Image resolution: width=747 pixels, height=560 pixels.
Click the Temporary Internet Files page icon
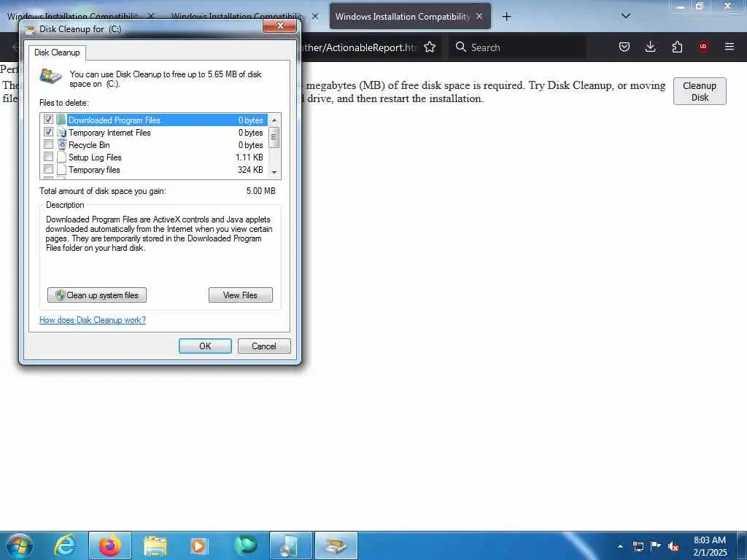[61, 132]
